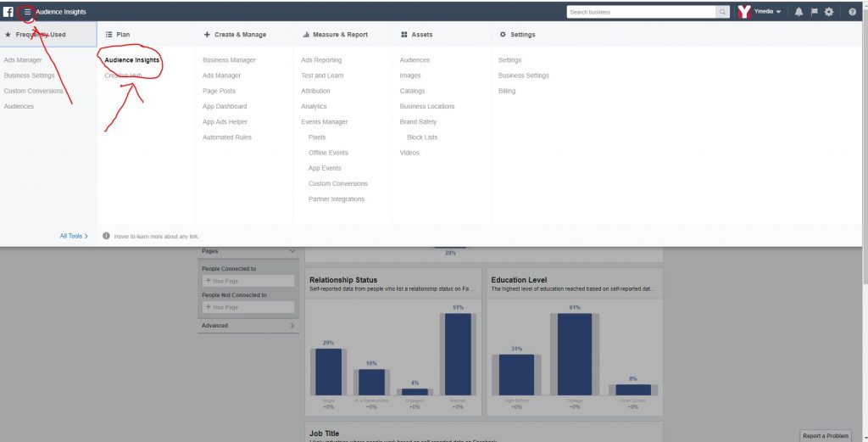Open Audiences under Assets
The image size is (868, 442).
[x=415, y=60]
